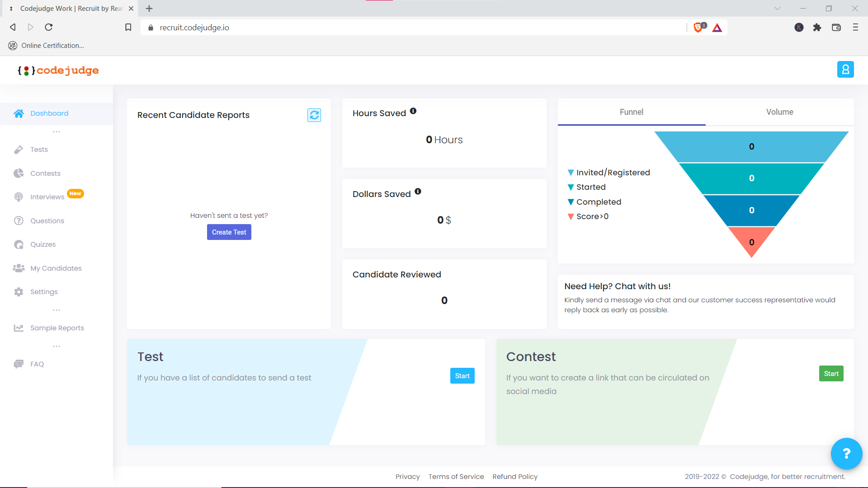The image size is (868, 488).
Task: Expand the ellipsis below Settings
Action: pyautogui.click(x=56, y=310)
